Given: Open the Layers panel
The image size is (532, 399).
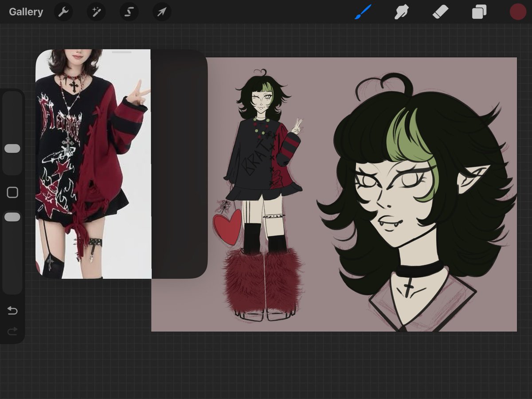Looking at the screenshot, I should (479, 12).
